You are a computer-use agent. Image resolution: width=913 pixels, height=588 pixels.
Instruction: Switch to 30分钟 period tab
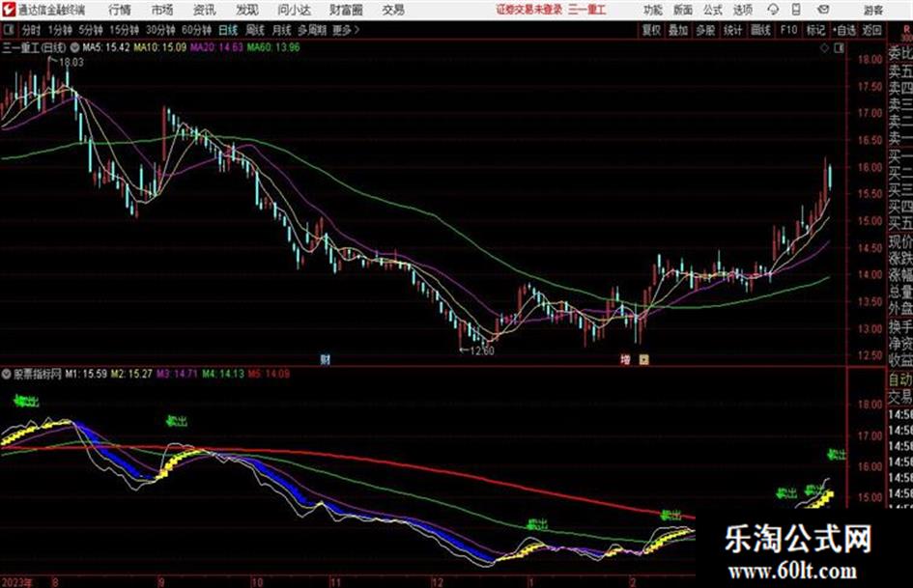(160, 30)
